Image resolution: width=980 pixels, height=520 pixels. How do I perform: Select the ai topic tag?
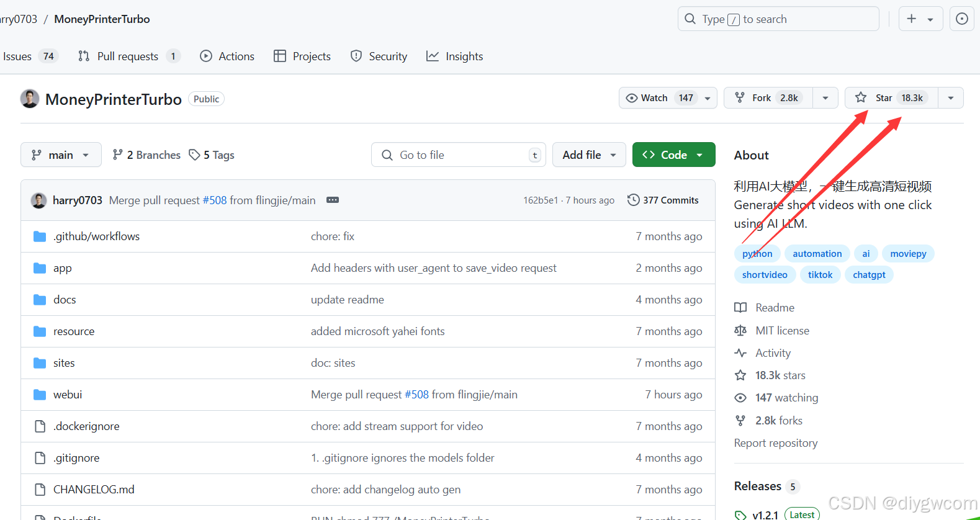click(x=866, y=254)
